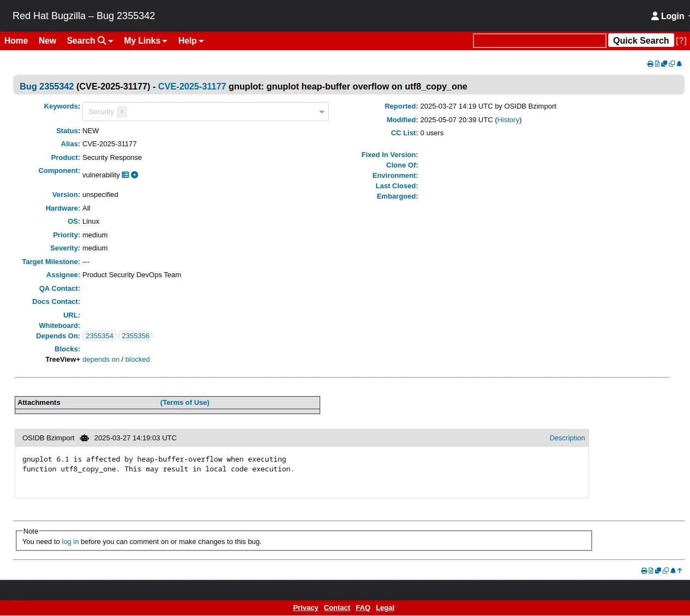Viewport: 690px width, 616px height.
Task: Go to Home in the red navigation bar
Action: point(16,40)
